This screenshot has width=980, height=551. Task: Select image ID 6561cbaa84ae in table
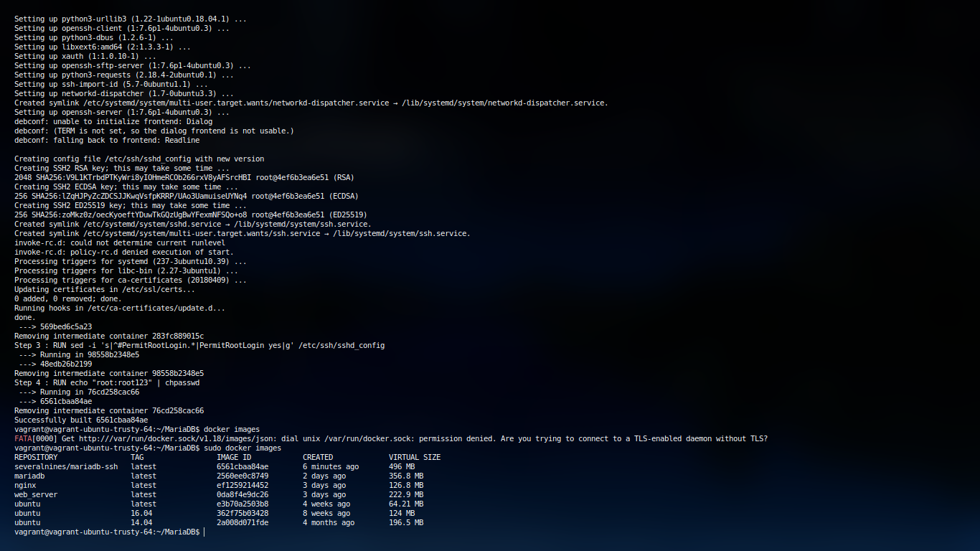(242, 467)
